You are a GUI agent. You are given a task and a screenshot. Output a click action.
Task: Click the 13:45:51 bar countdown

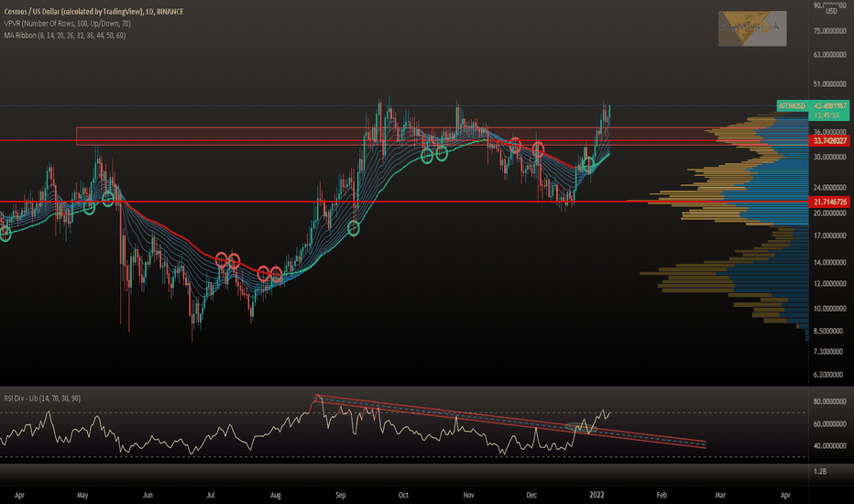pos(827,115)
